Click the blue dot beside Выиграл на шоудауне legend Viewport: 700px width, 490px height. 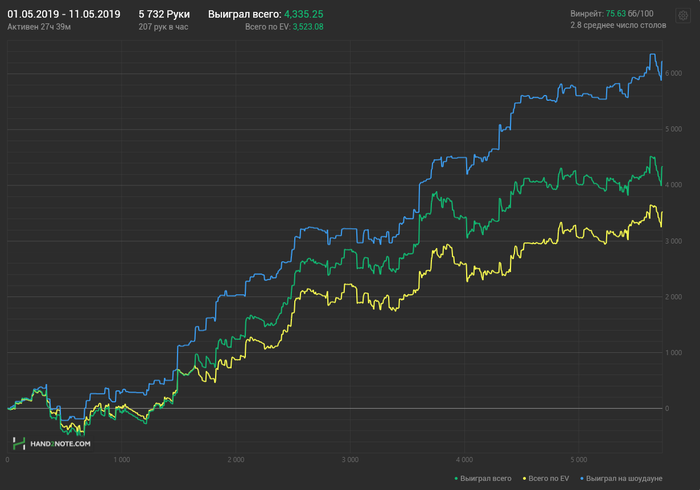582,478
